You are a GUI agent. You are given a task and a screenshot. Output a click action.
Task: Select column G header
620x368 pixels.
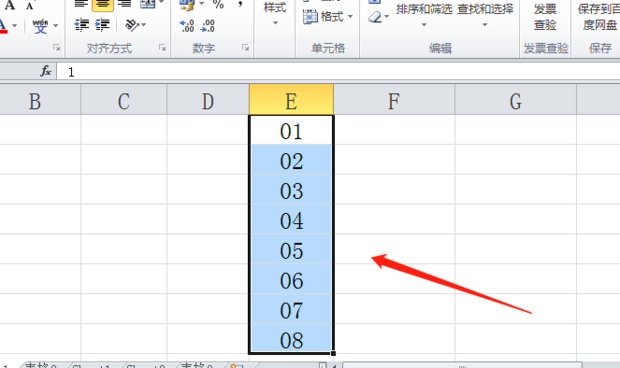point(516,101)
